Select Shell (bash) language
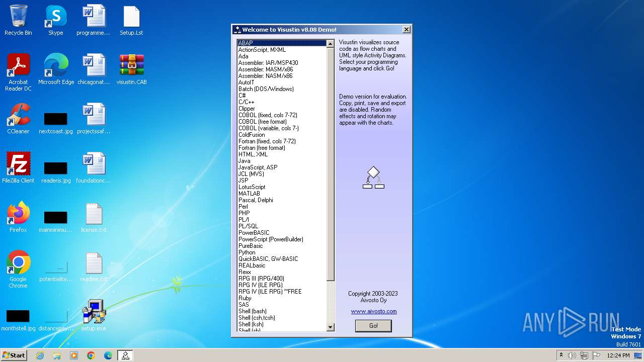 pos(282,311)
